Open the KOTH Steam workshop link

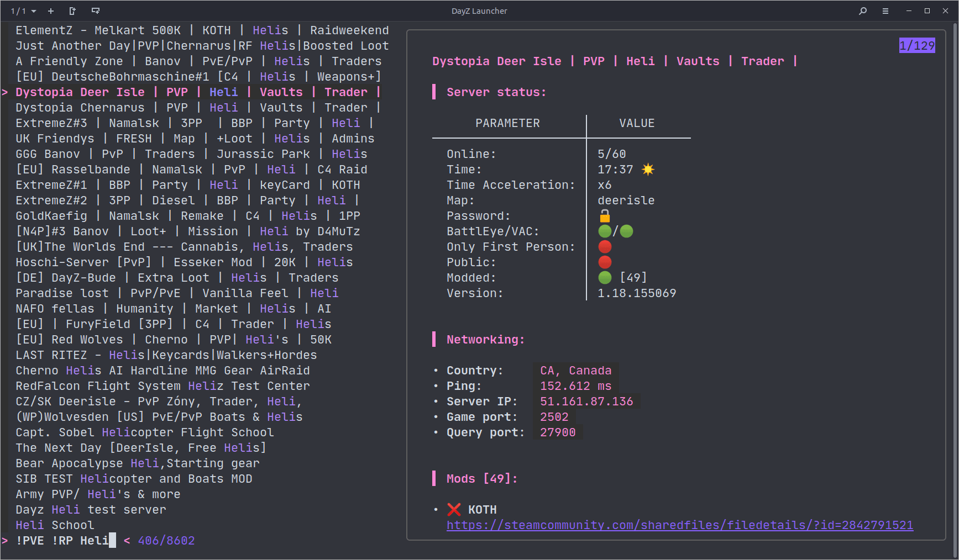pyautogui.click(x=680, y=525)
